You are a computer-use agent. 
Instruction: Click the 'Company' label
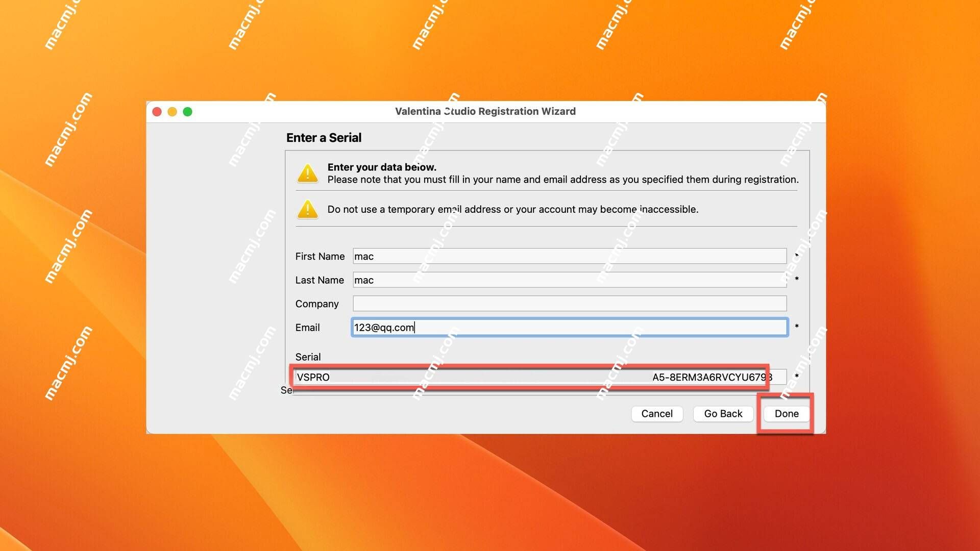click(x=316, y=304)
